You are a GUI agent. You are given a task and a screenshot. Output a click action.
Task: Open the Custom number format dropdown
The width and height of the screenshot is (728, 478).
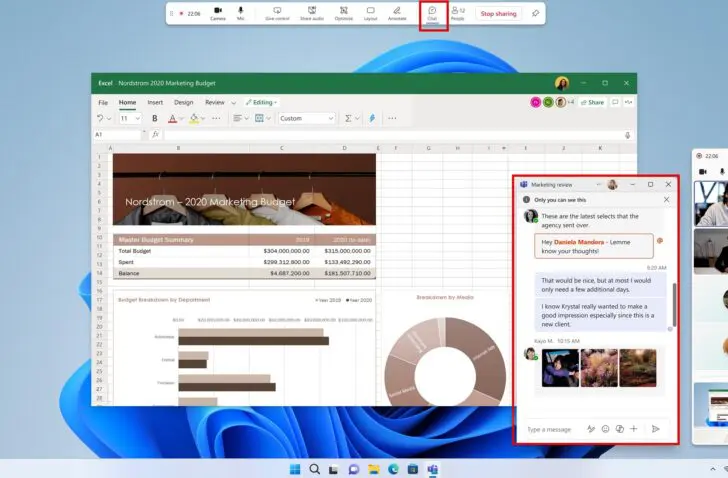[x=306, y=118]
